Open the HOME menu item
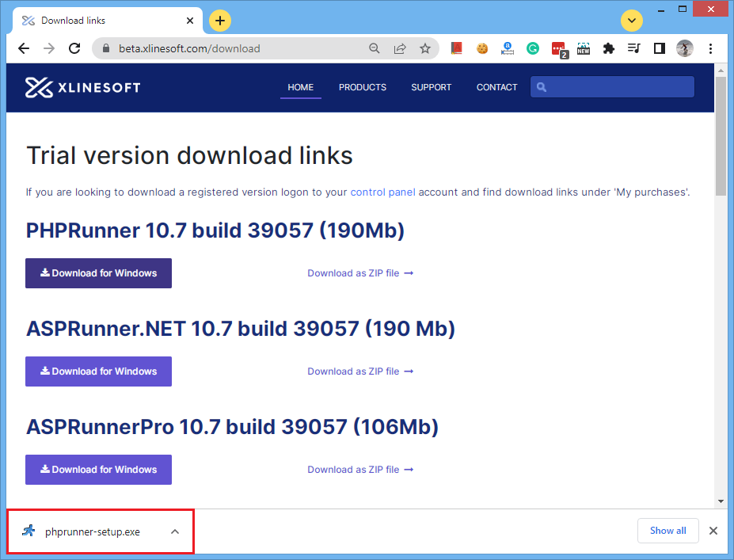Image resolution: width=734 pixels, height=560 pixels. (x=301, y=87)
